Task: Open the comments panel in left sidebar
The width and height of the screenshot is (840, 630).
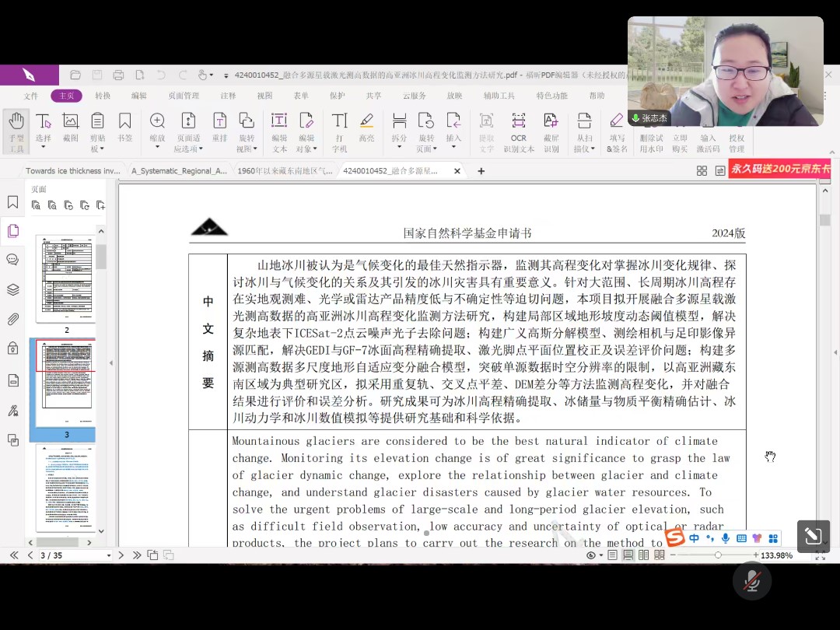Action: [13, 260]
